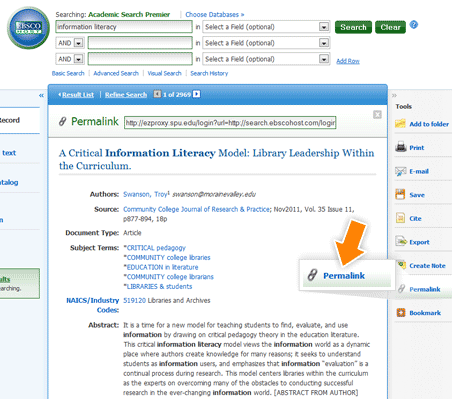Switch to Basic Search

tap(68, 73)
